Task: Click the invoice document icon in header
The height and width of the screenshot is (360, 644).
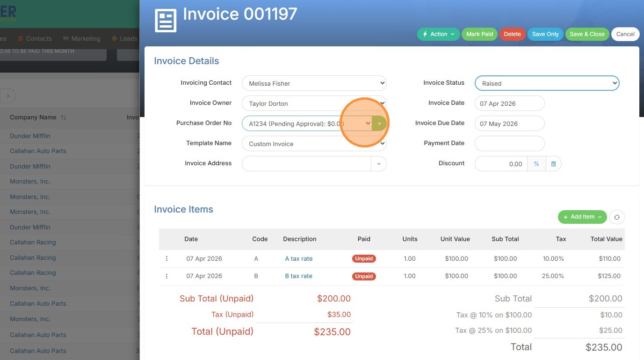Action: 166,21
